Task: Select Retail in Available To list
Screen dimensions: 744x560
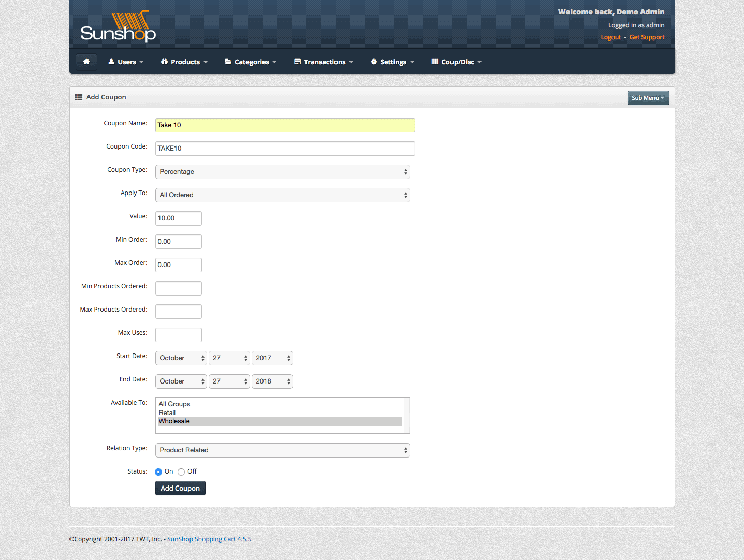Action: [280, 413]
